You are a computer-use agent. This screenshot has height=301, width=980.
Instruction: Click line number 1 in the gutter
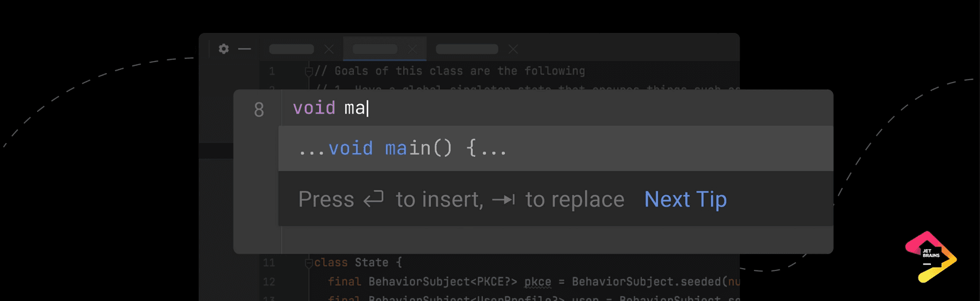pyautogui.click(x=272, y=72)
